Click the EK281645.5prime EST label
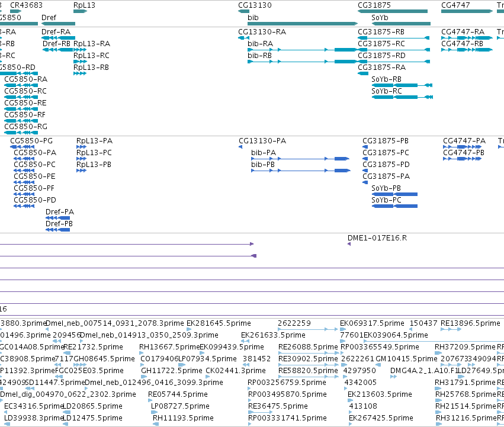 coord(219,323)
